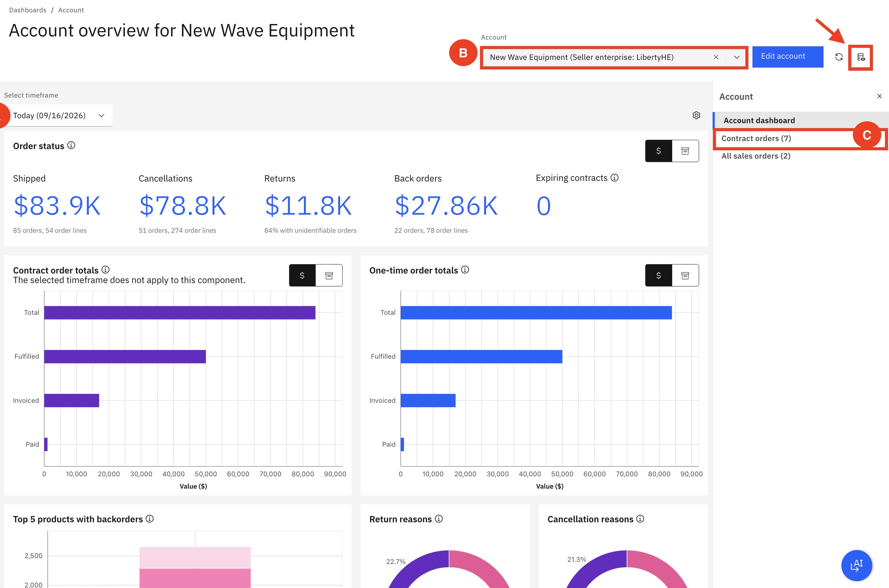
Task: Click the Expiring contracts 0 value
Action: tap(544, 205)
